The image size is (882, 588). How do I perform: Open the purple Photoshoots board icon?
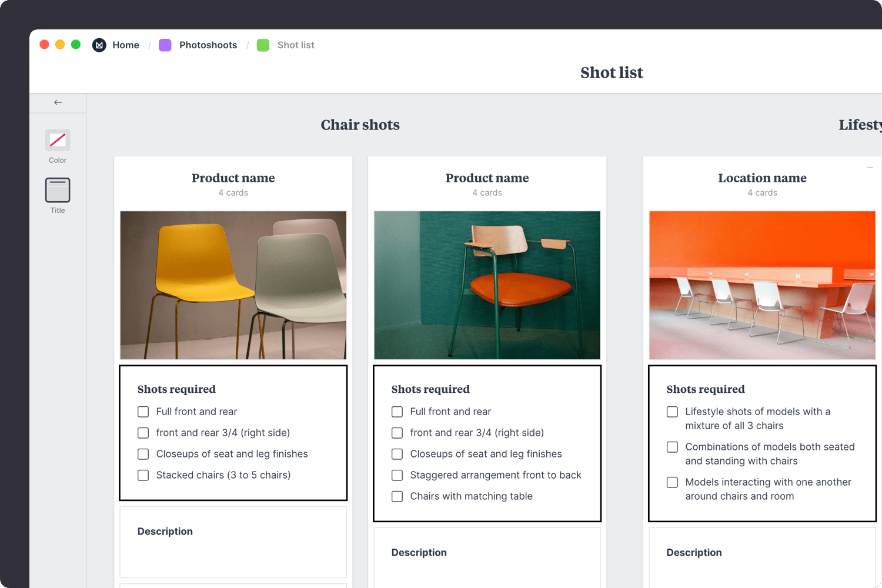coord(165,45)
